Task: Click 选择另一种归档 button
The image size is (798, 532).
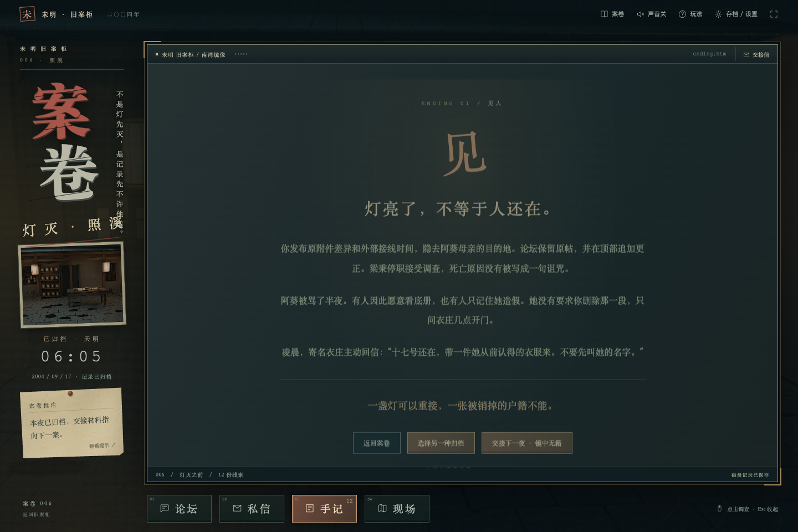Action: coord(441,443)
